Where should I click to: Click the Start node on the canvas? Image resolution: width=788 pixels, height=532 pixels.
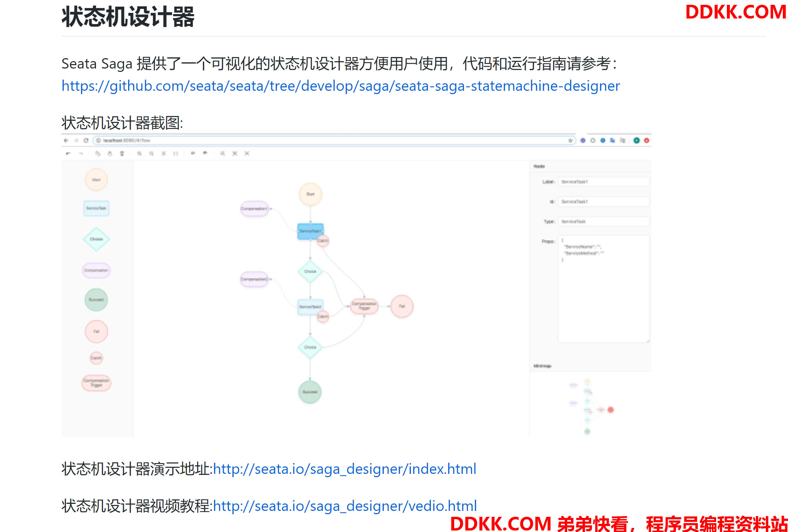[310, 194]
